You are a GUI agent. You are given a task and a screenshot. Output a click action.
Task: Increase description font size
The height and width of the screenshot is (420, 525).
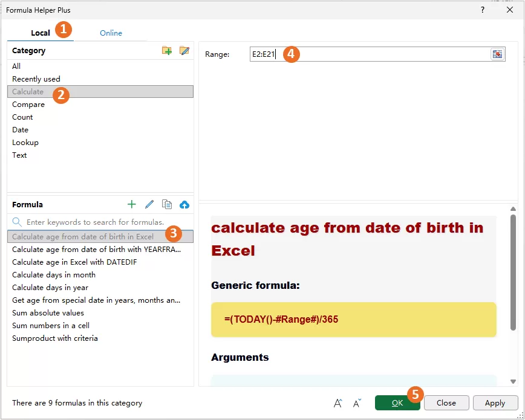point(338,403)
